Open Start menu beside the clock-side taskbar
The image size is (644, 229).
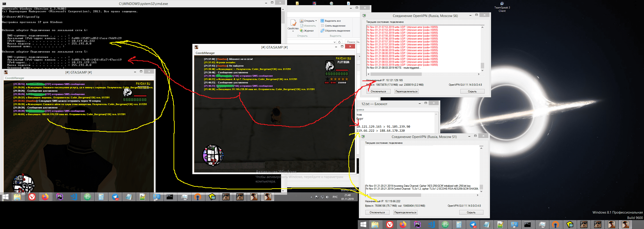tap(6, 197)
